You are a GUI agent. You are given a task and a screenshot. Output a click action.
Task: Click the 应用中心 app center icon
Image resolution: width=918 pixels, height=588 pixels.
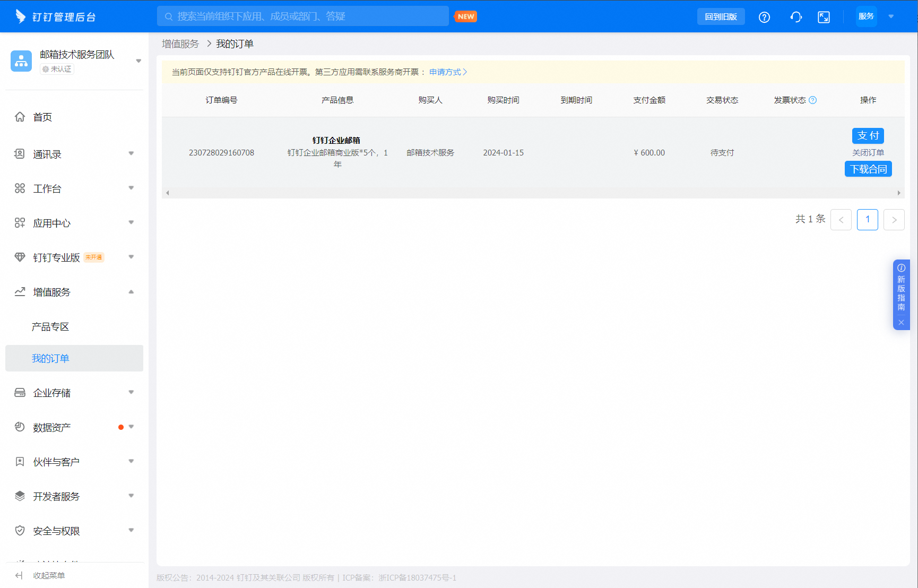[20, 223]
